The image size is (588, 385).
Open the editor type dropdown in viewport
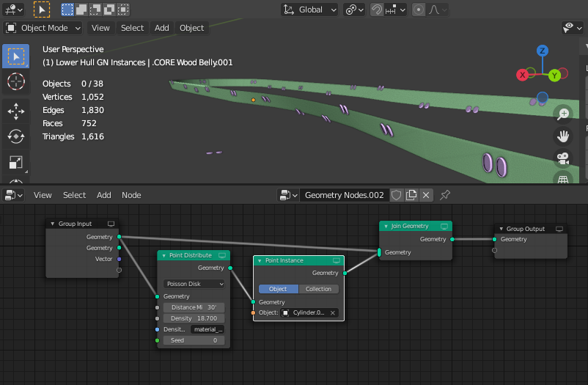[x=13, y=10]
